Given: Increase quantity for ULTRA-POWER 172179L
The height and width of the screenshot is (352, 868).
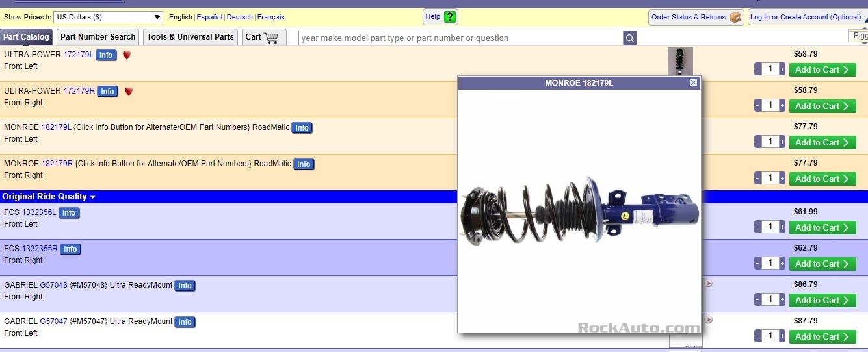Looking at the screenshot, I should coord(782,69).
